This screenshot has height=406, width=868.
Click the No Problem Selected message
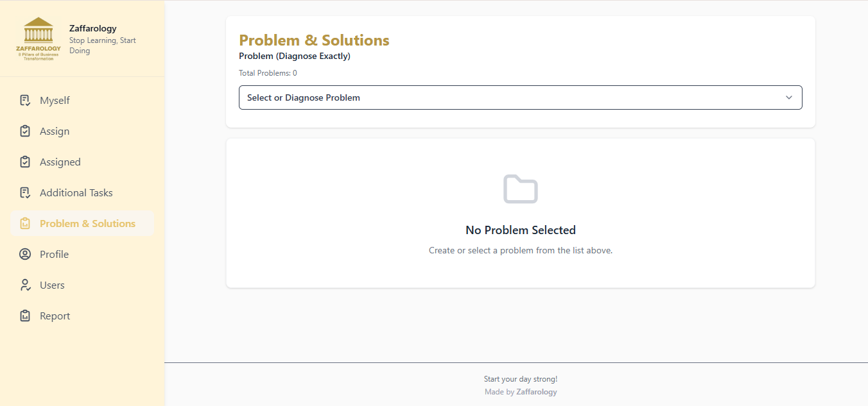(520, 230)
